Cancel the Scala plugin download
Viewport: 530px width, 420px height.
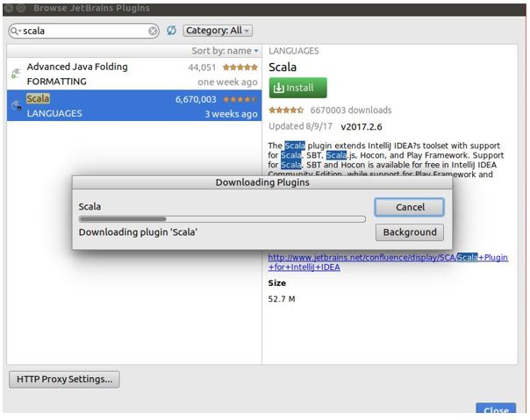tap(409, 207)
